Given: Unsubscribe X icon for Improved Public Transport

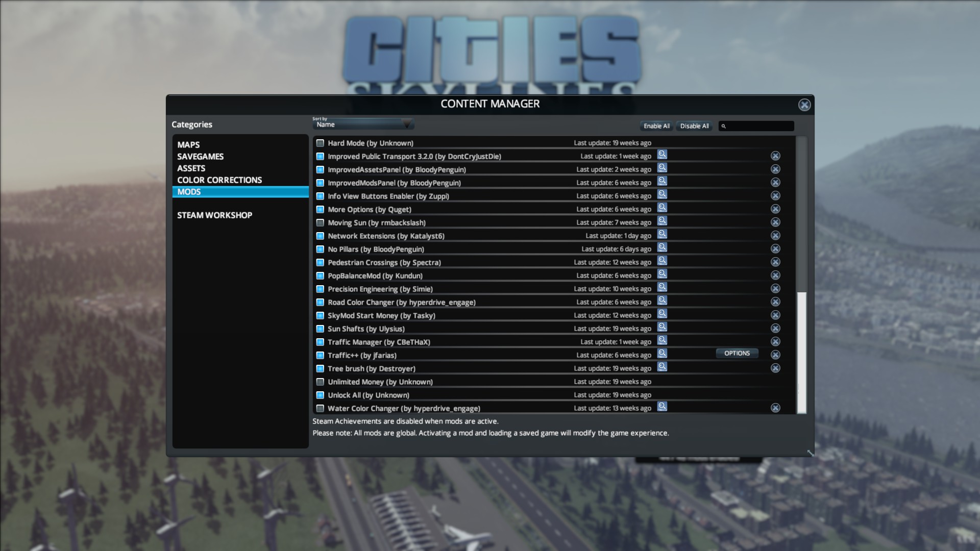Looking at the screenshot, I should [x=775, y=156].
